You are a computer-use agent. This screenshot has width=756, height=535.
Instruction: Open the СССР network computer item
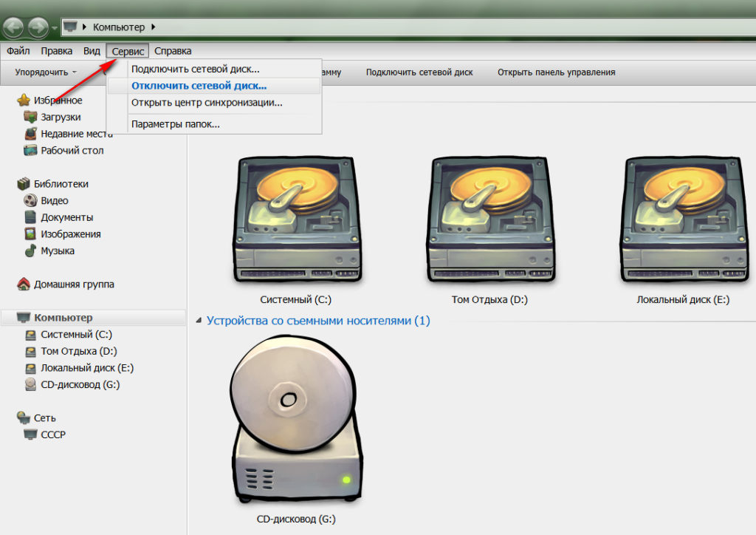[x=53, y=435]
